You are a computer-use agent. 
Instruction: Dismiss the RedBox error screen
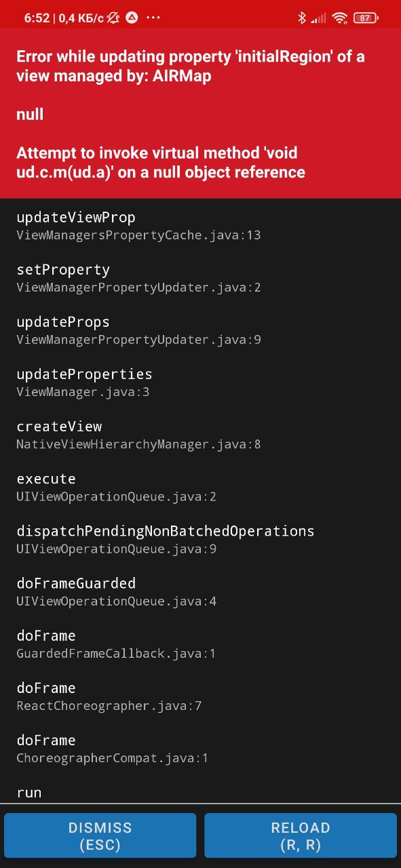pos(100,835)
